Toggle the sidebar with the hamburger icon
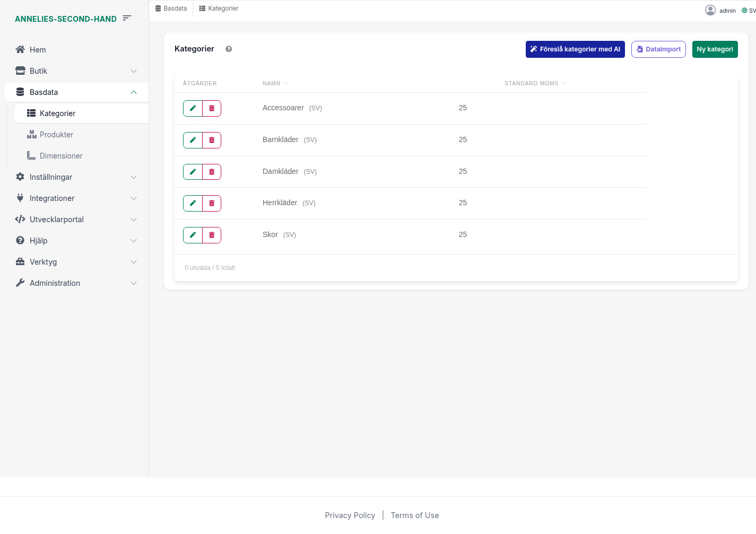 (127, 17)
